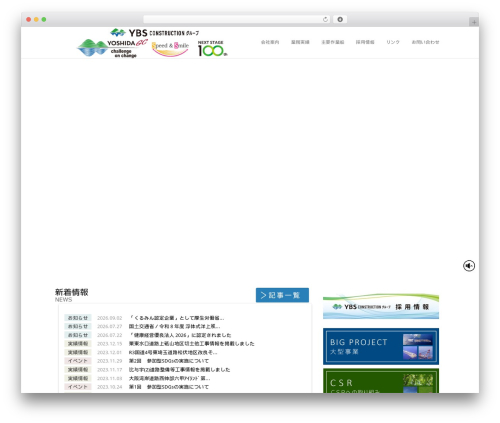The width and height of the screenshot is (500, 423).
Task: Click お知らせ tag on くるみん row
Action: click(x=78, y=318)
